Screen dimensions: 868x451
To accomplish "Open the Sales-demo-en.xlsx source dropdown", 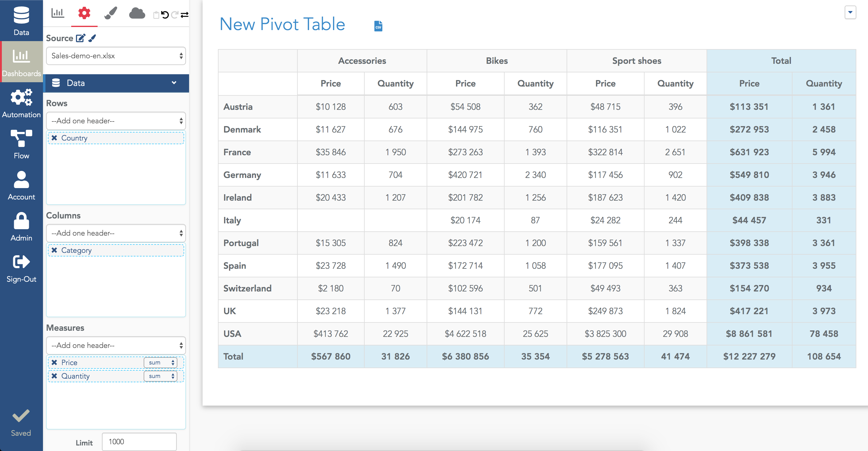I will click(116, 56).
